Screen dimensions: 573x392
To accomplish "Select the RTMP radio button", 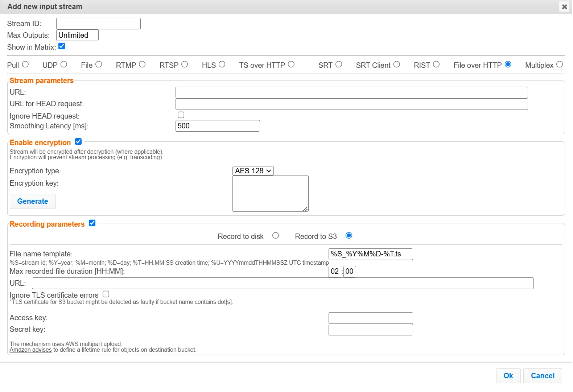I will coord(142,64).
